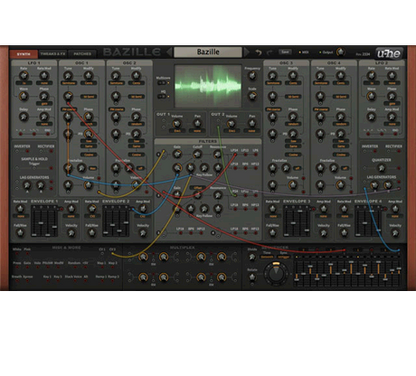This screenshot has width=416, height=376.
Task: Click the Filter 1 Gain knob
Action: click(177, 154)
